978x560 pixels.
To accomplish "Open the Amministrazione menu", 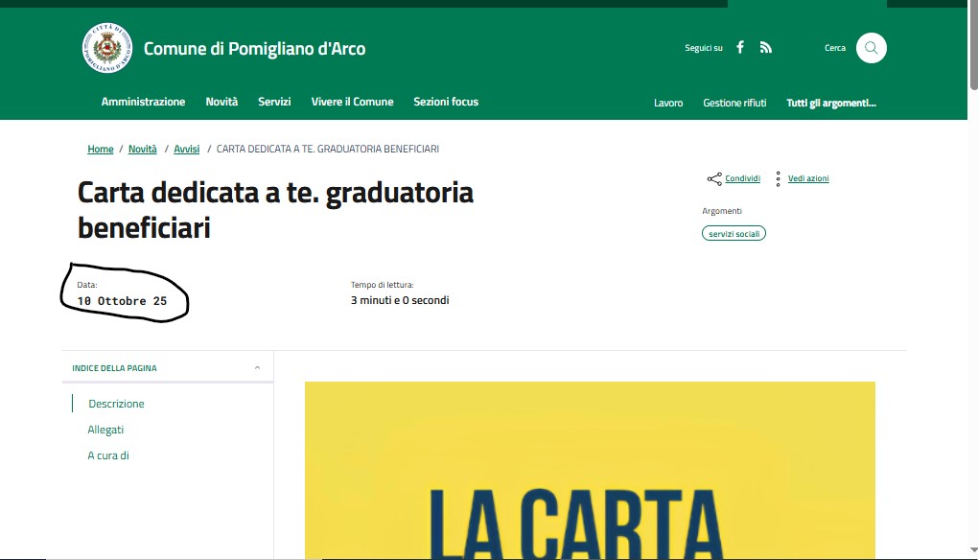I will coord(143,102).
